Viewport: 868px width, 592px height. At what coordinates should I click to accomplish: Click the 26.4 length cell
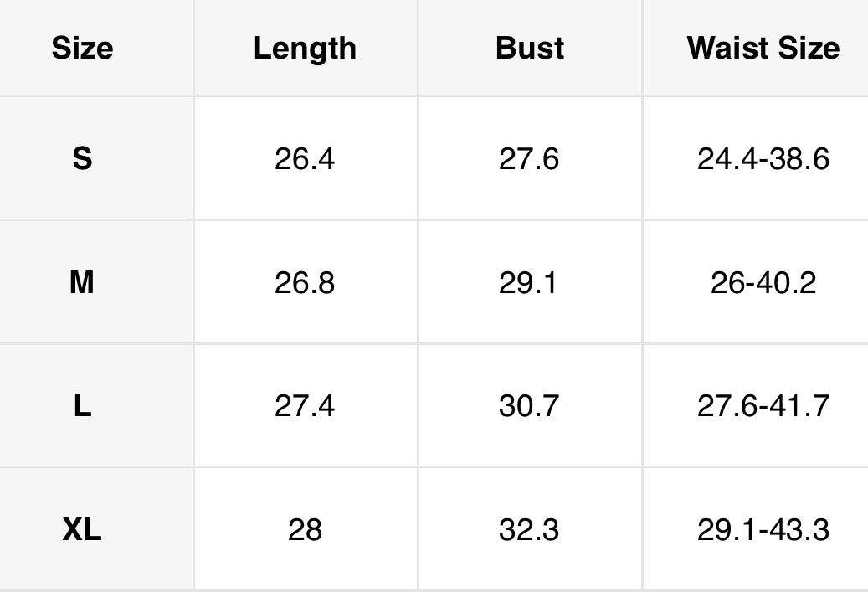point(305,158)
